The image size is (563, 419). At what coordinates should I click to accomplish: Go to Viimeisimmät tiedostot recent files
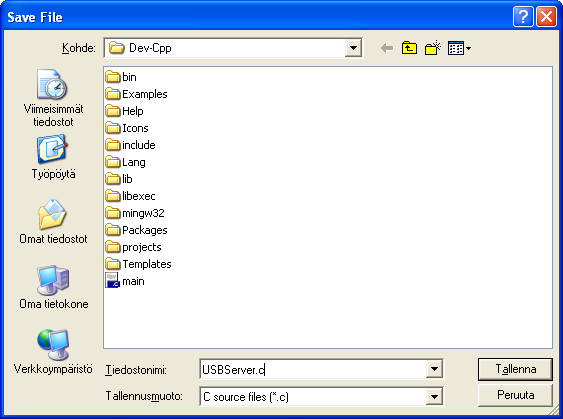pos(53,98)
